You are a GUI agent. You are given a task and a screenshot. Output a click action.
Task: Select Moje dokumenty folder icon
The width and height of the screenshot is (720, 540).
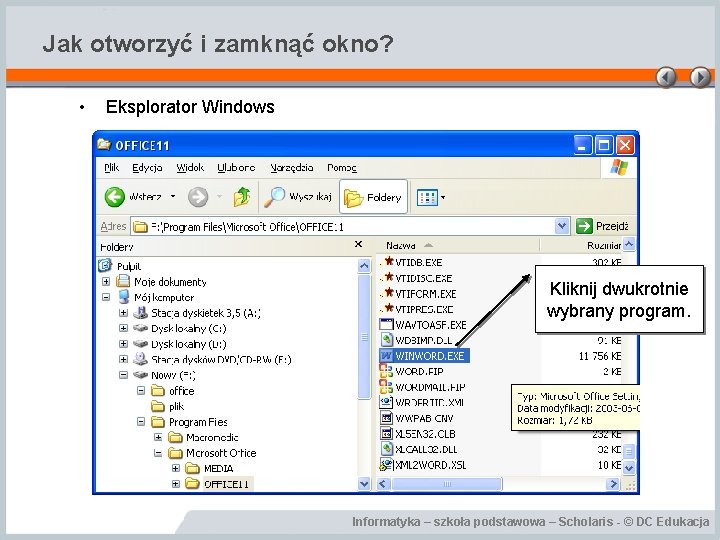[x=123, y=281]
